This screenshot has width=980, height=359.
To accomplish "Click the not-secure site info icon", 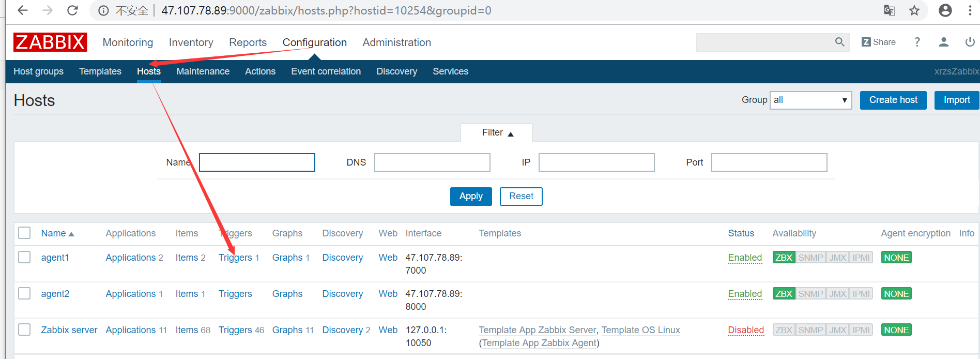I will coord(103,11).
